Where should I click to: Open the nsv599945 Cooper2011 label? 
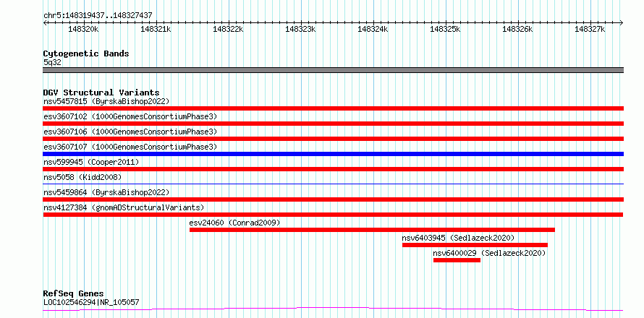click(x=91, y=162)
